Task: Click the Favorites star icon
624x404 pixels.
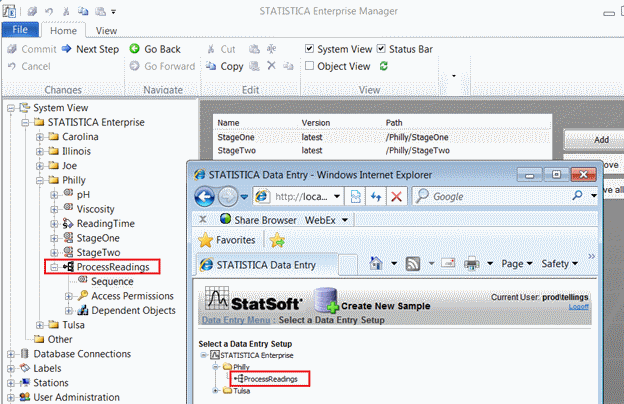Action: click(x=205, y=240)
